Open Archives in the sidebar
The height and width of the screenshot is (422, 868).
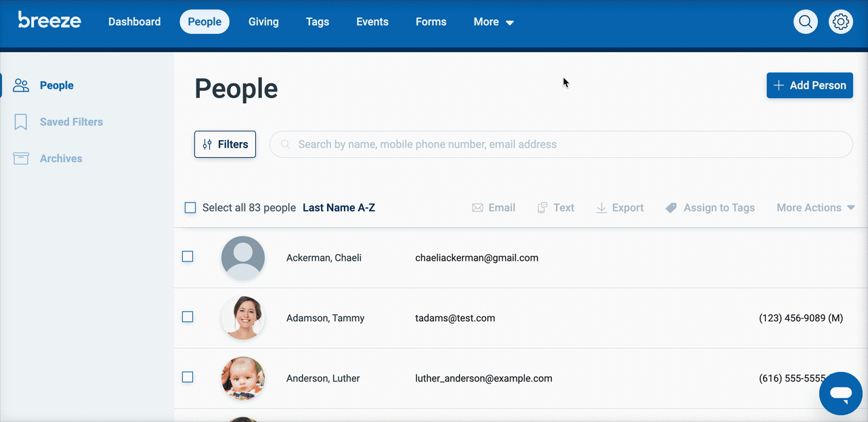(61, 159)
